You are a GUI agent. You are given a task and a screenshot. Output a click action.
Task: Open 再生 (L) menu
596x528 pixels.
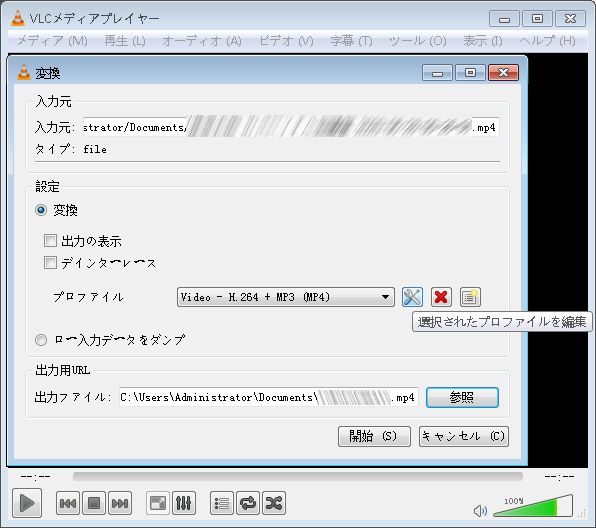click(x=125, y=41)
